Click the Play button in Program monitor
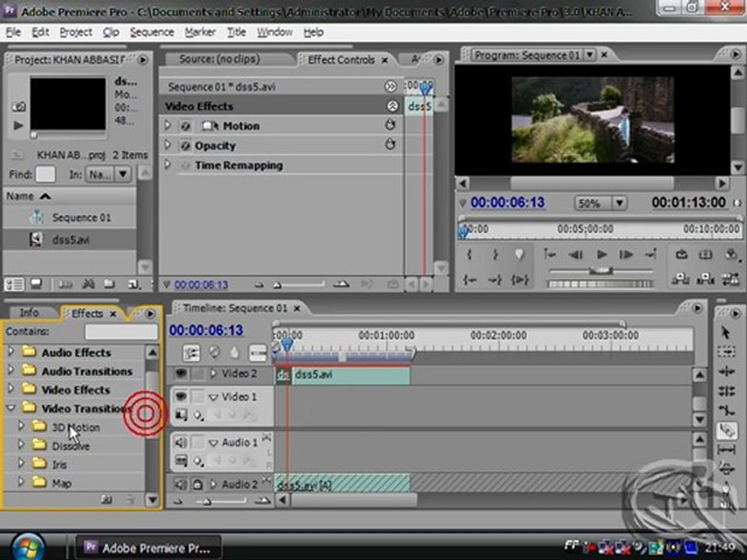Screen dimensions: 747x560 pos(601,255)
